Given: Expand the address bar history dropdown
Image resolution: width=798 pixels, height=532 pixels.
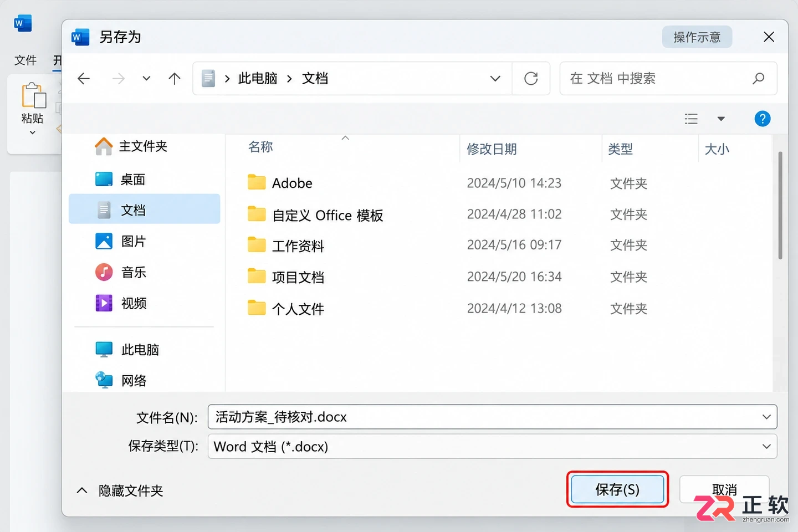Looking at the screenshot, I should [x=495, y=79].
